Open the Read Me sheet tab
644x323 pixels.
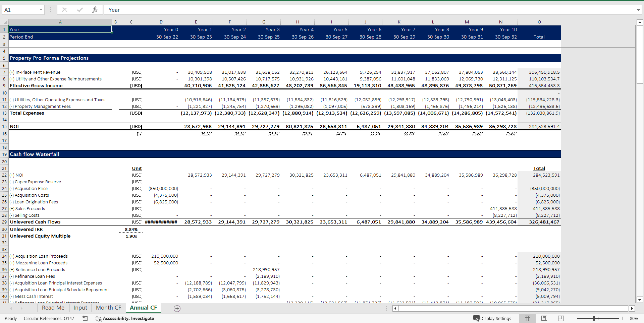(53, 308)
